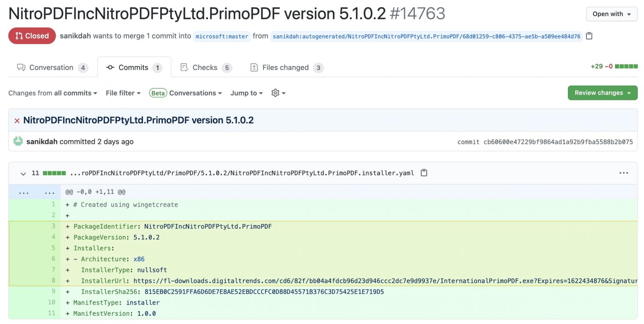Expand the Beta Conversations dropdown
The width and height of the screenshot is (644, 324).
click(186, 93)
